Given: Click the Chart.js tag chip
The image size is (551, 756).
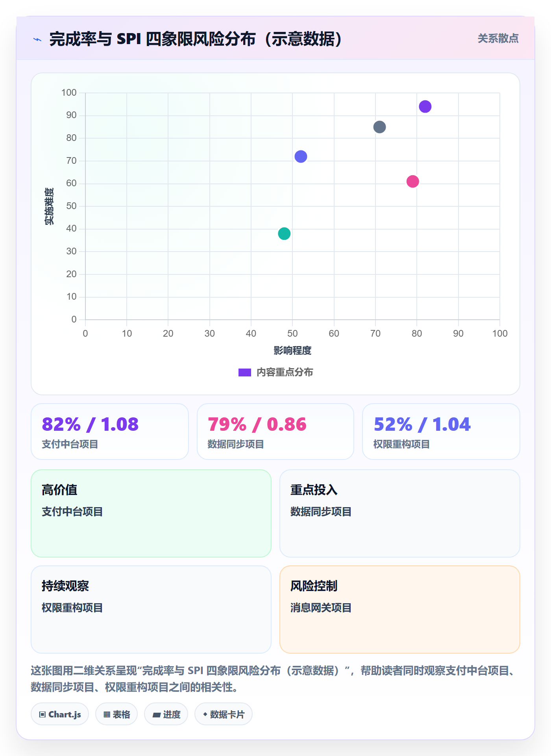Looking at the screenshot, I should click(60, 714).
